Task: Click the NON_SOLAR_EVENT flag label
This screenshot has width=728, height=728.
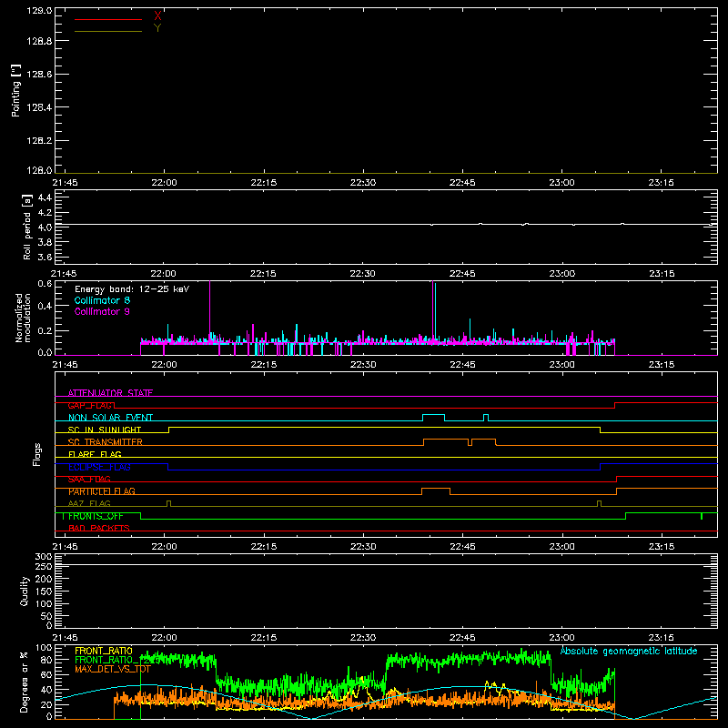Action: [110, 418]
